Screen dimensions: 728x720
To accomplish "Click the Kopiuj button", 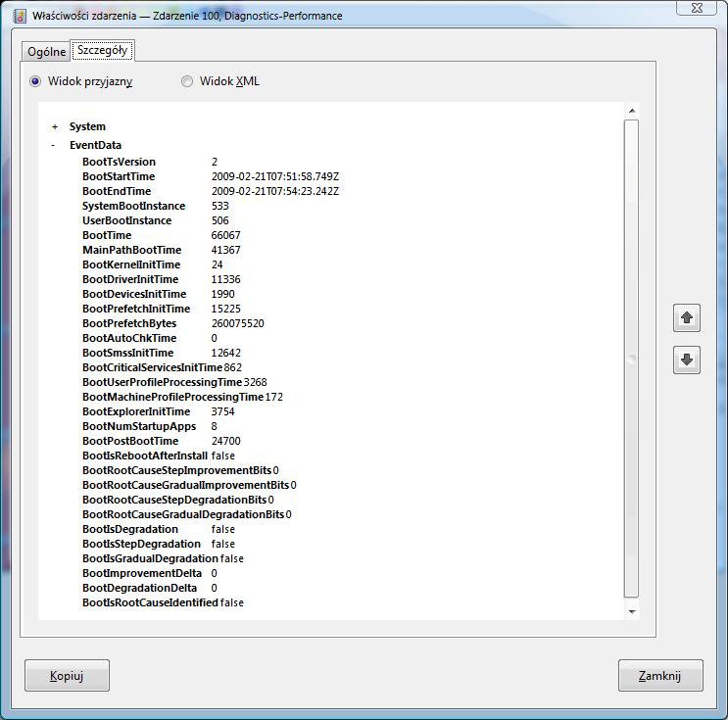I will [67, 676].
